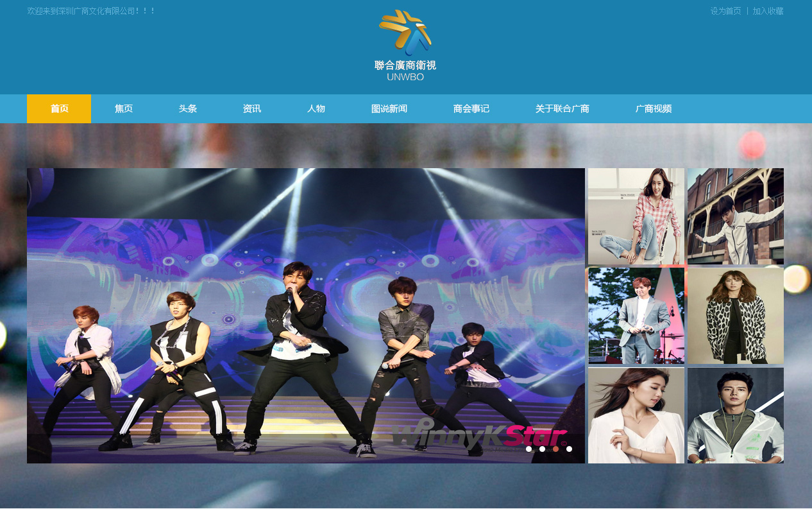Visit the 广商视频 section
812x509 pixels.
[x=653, y=108]
